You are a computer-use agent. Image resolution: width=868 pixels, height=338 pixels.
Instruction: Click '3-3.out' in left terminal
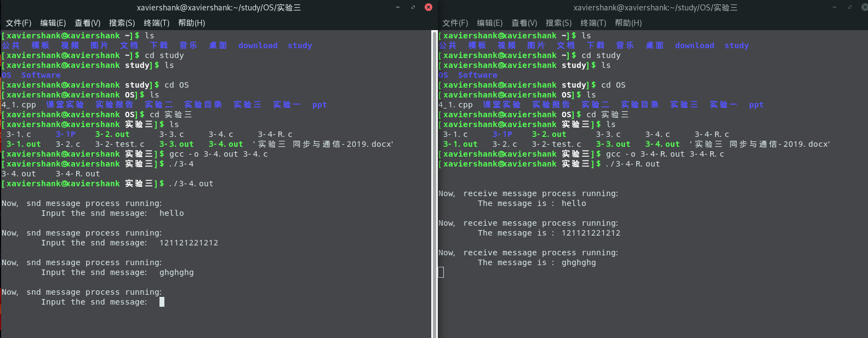tap(176, 144)
